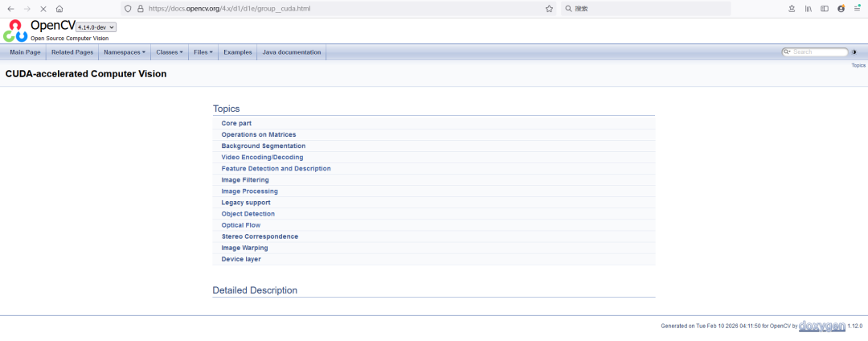Click the Detailed Description heading
Viewport: 868px width, 341px height.
point(255,290)
